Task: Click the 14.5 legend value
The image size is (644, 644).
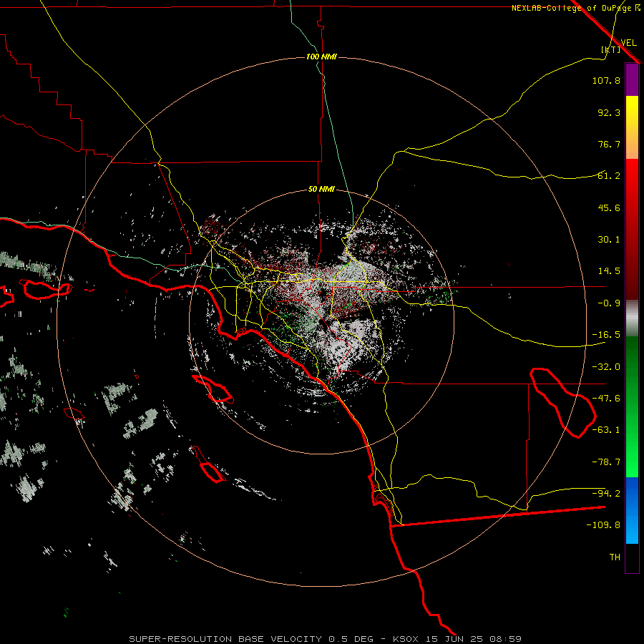Action: point(609,271)
